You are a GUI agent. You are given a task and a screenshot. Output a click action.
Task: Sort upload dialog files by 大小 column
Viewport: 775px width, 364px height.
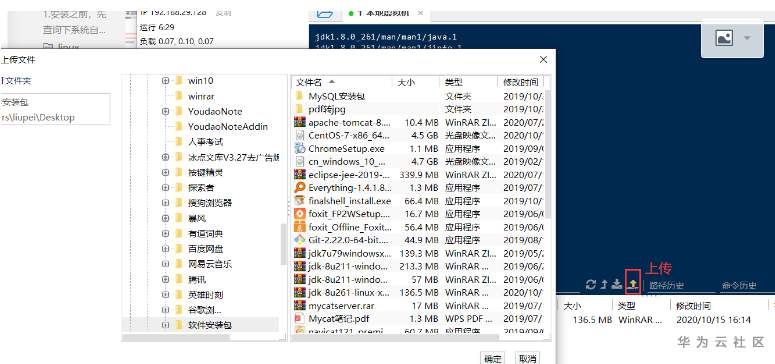[416, 82]
